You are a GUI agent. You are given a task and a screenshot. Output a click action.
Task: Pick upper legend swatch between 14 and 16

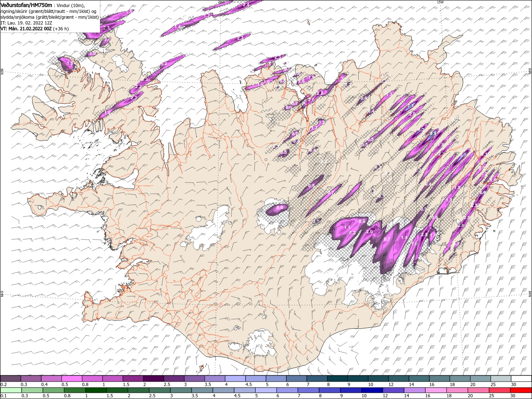click(419, 378)
